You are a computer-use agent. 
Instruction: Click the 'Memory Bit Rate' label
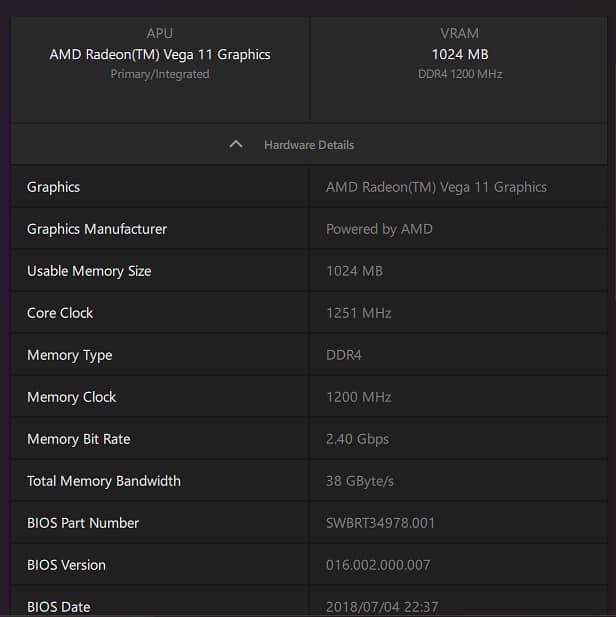coord(78,439)
